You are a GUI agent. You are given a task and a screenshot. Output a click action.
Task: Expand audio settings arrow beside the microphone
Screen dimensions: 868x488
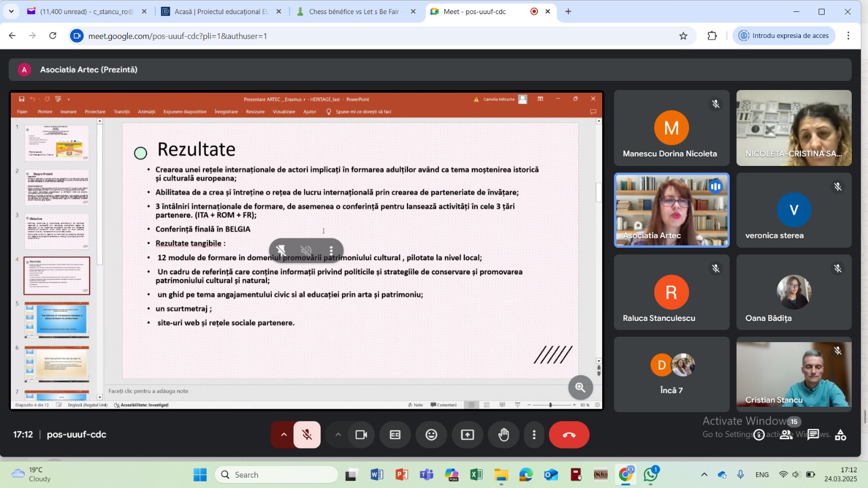(x=283, y=435)
